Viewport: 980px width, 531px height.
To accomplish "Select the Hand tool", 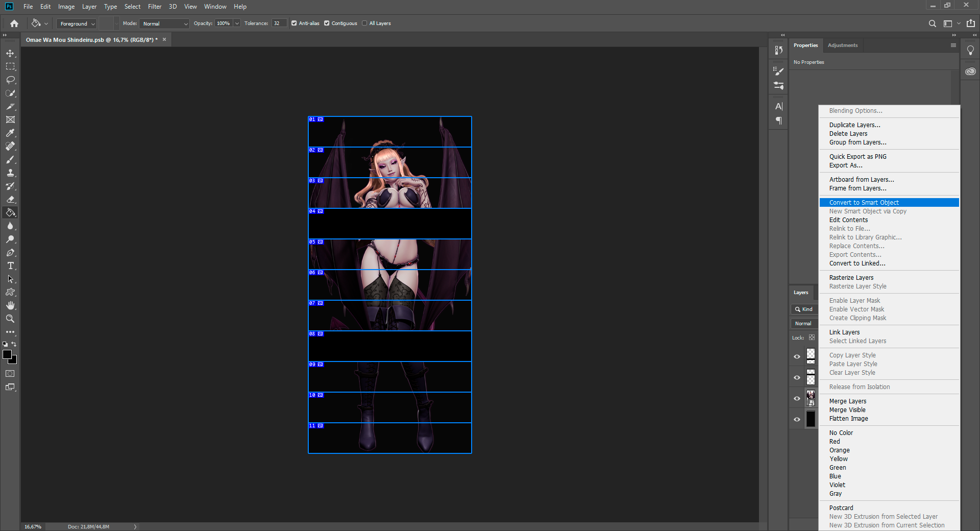I will pyautogui.click(x=10, y=305).
